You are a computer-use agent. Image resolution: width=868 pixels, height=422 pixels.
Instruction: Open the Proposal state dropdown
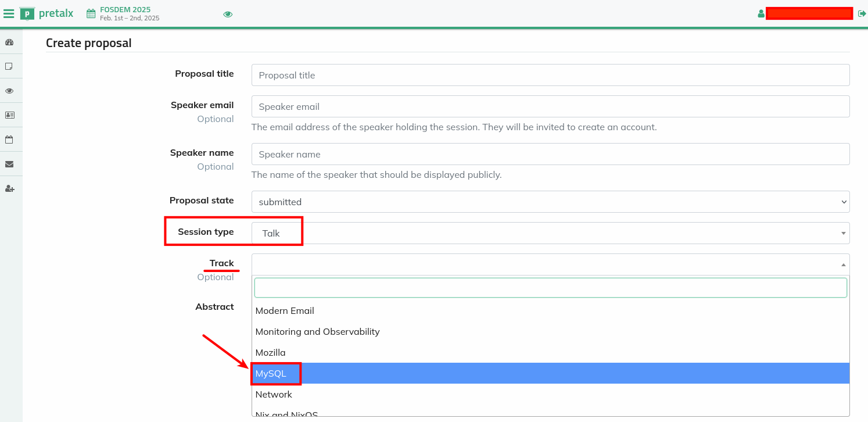[x=550, y=202]
